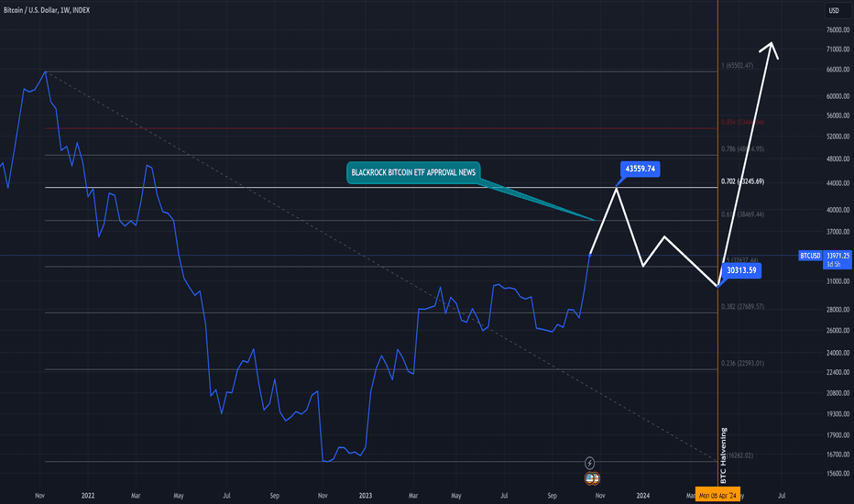
Task: Click the 30313.59 price label
Action: tap(741, 270)
